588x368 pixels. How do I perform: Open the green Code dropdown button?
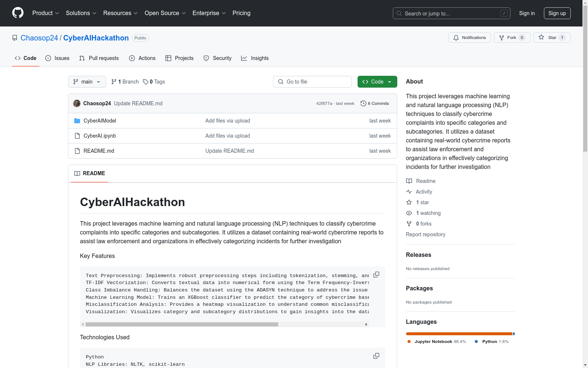pyautogui.click(x=377, y=82)
